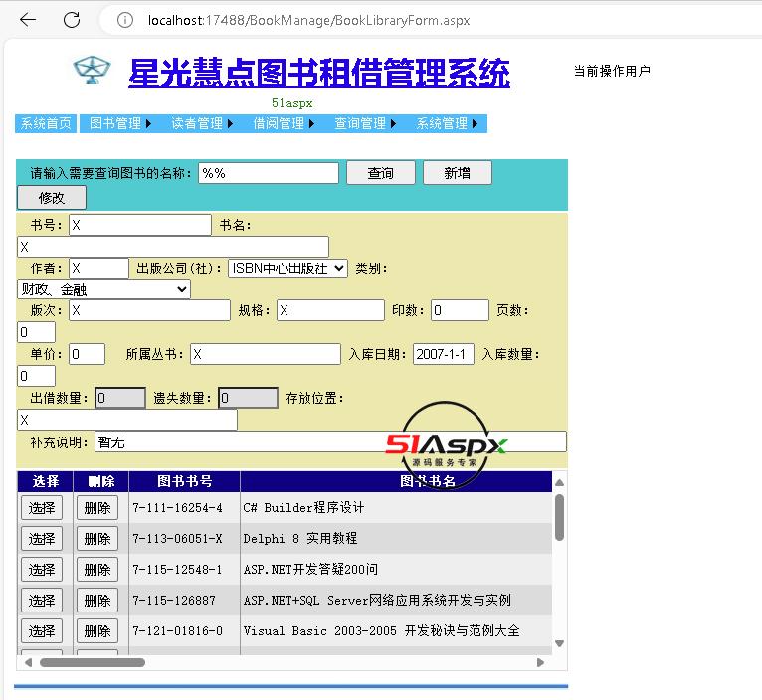Focus the 页数 input field

point(37,332)
